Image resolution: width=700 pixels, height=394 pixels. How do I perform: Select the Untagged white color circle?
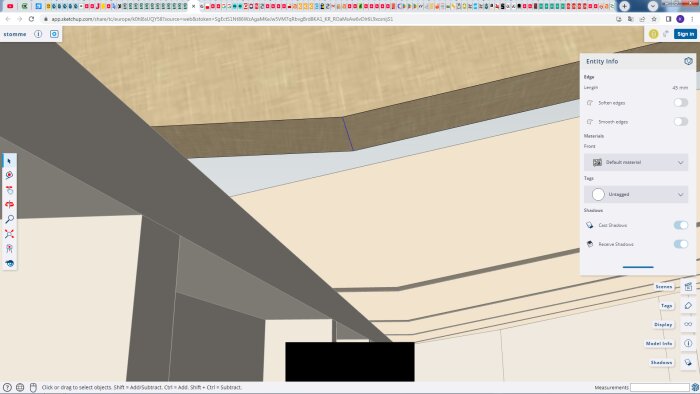pyautogui.click(x=598, y=195)
